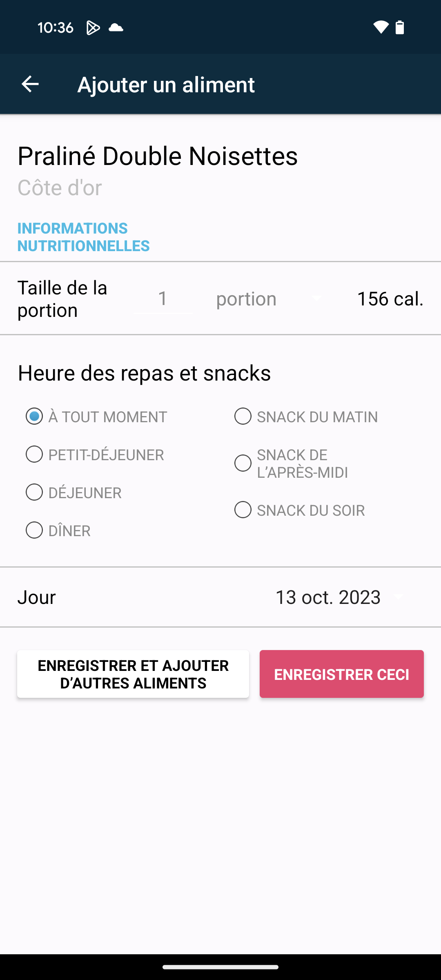
Task: Tap the Play Store status bar icon
Action: [93, 28]
